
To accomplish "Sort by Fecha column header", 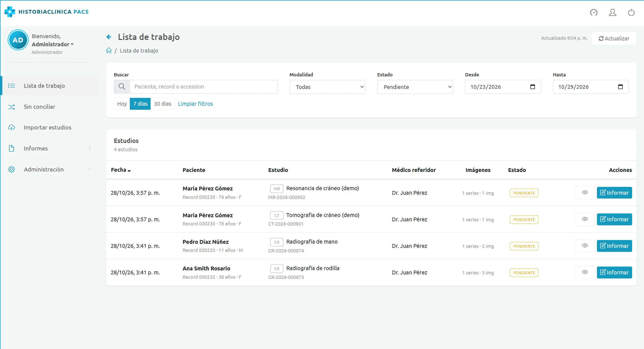I will (121, 170).
